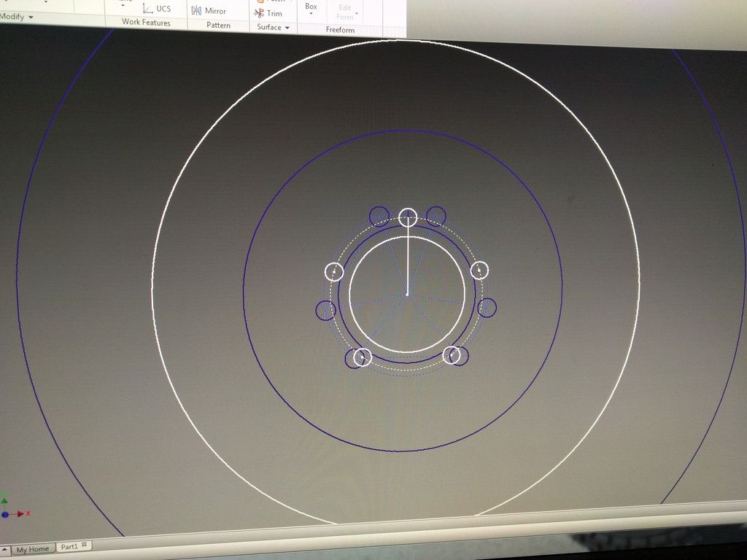Close the Part1 document tab
The height and width of the screenshot is (560, 747).
click(x=85, y=544)
